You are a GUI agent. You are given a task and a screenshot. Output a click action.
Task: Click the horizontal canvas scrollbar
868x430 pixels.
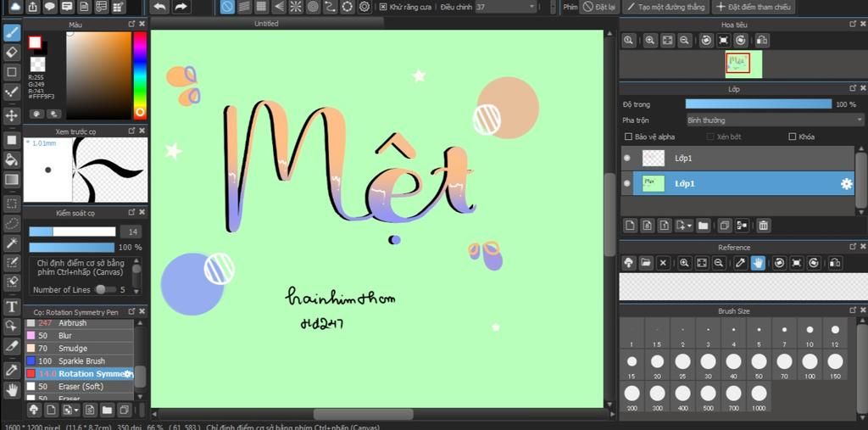pos(364,415)
